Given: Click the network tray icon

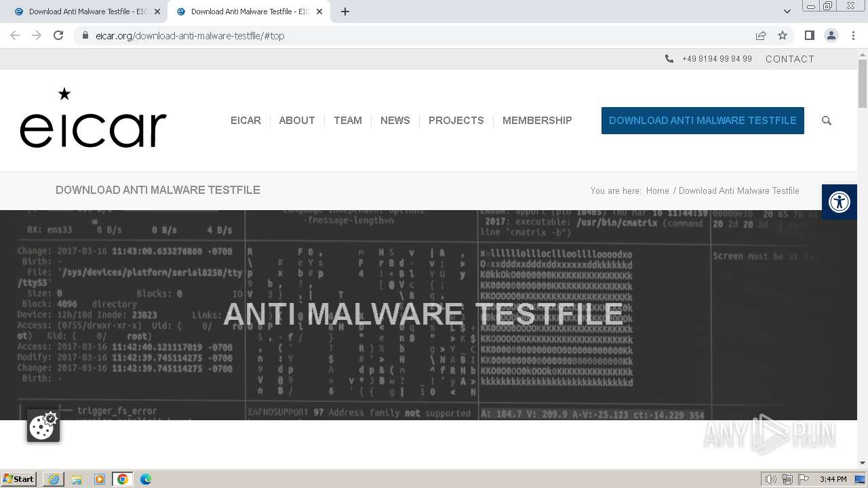Looking at the screenshot, I should [x=787, y=479].
